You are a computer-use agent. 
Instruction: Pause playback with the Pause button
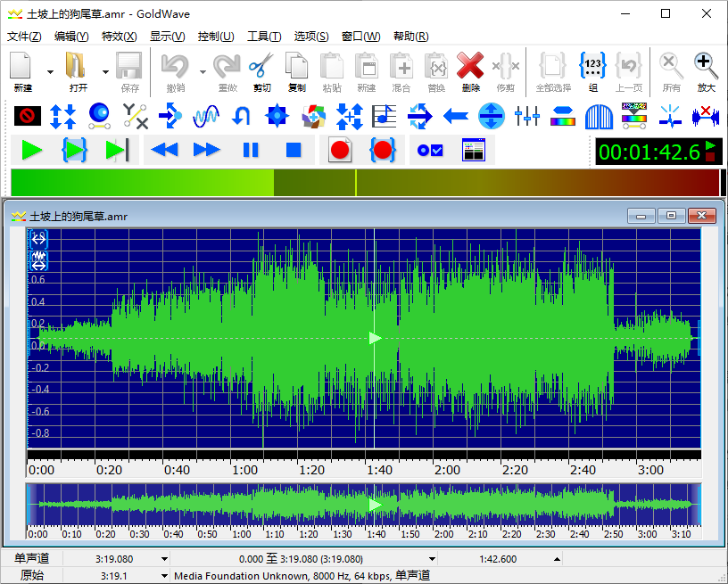[x=251, y=151]
